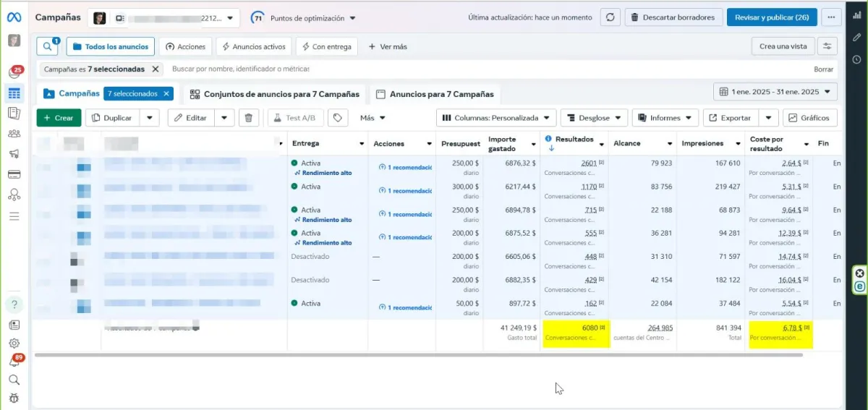
Task: Open All tools hamburger menu in sidebar
Action: click(14, 216)
